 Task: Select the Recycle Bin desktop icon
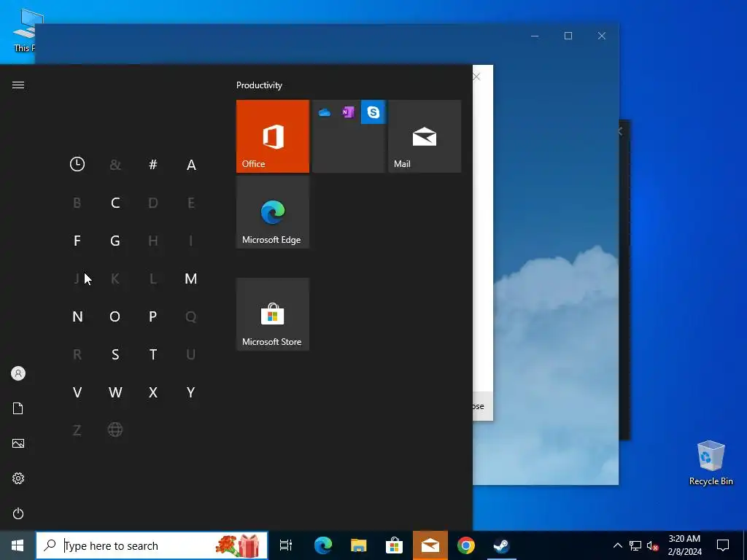tap(711, 463)
